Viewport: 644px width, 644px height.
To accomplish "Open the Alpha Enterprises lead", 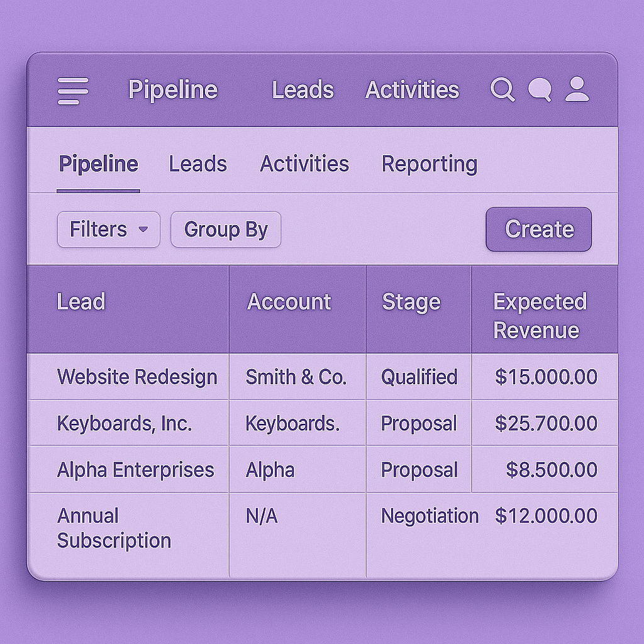I will (x=136, y=469).
